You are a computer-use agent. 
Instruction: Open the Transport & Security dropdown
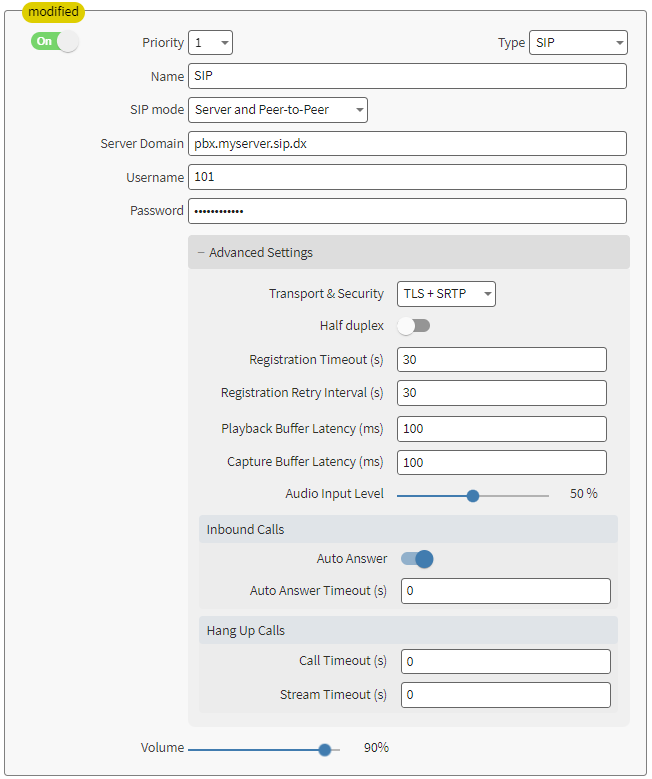(446, 294)
